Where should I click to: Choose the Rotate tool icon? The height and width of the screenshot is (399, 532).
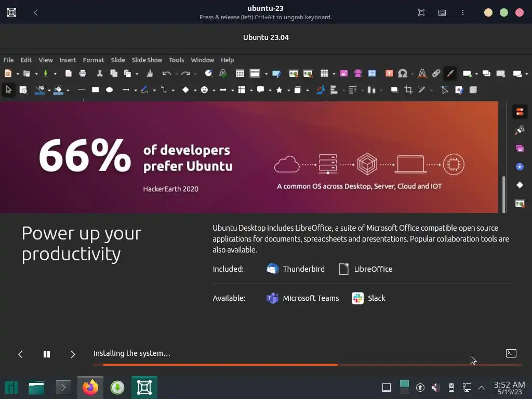click(x=320, y=90)
